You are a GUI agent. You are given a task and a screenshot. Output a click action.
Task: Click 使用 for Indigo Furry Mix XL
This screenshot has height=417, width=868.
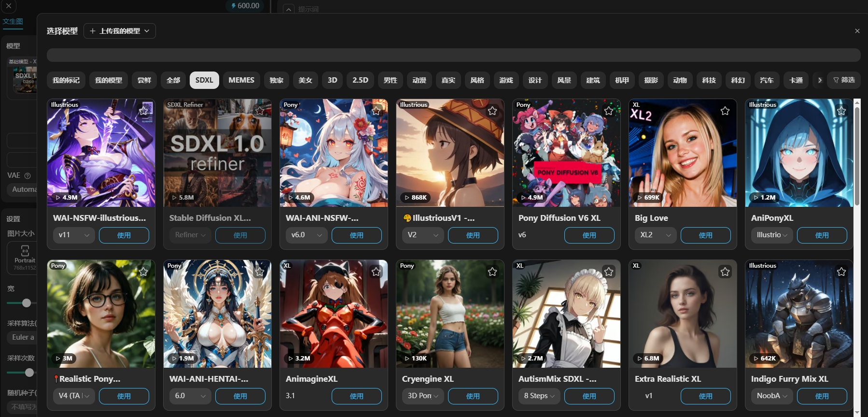(x=822, y=396)
